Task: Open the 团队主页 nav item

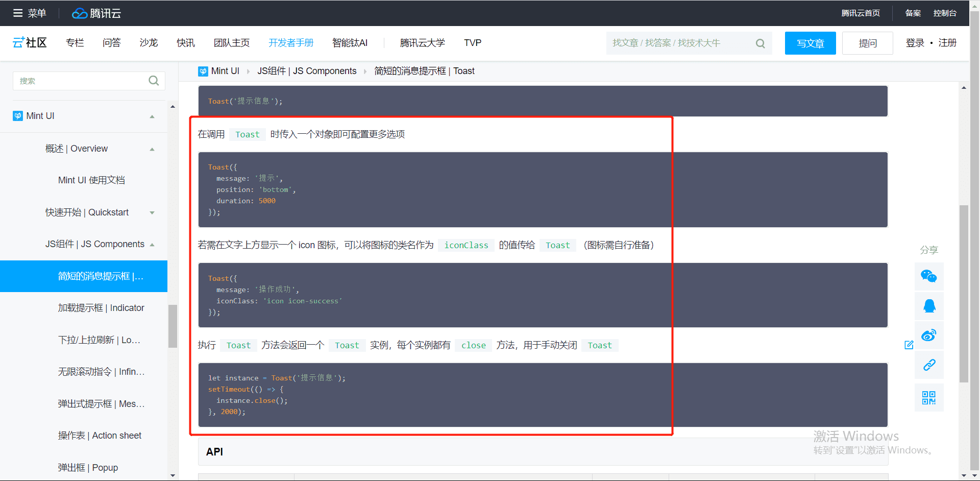Action: pyautogui.click(x=232, y=43)
